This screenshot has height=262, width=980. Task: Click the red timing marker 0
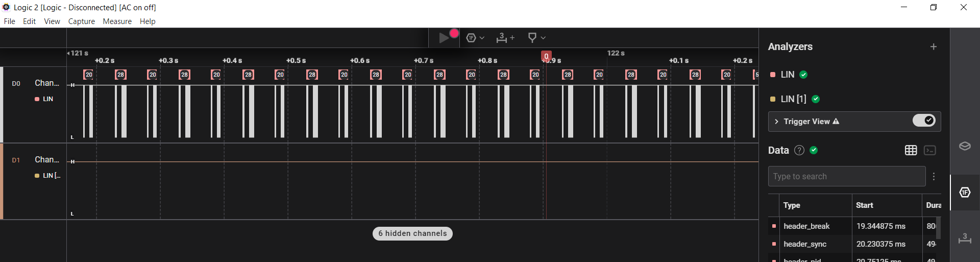pos(546,56)
